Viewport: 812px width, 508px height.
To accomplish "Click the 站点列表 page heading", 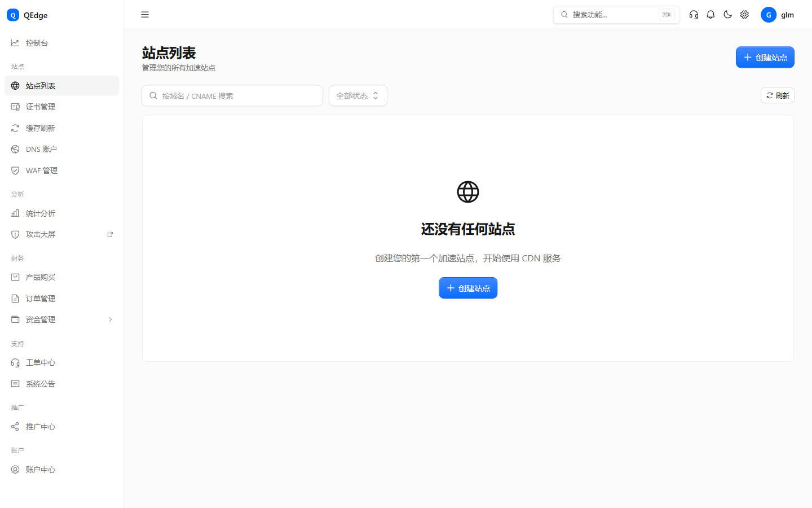I will coord(169,53).
